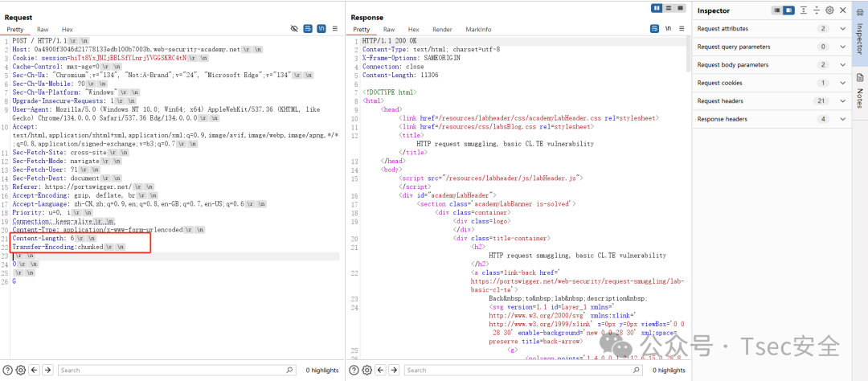
Task: Dock Inspector with left layout icon
Action: (778, 10)
